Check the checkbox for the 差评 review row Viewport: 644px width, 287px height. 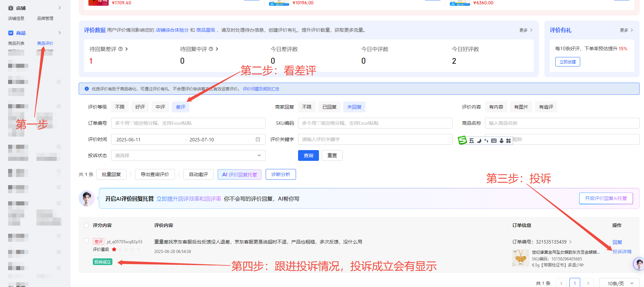[86, 240]
